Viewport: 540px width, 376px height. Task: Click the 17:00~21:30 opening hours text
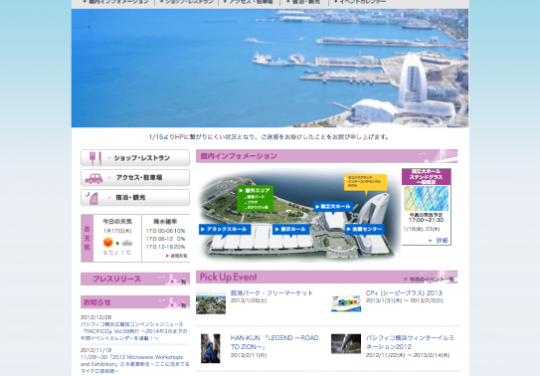point(426,220)
